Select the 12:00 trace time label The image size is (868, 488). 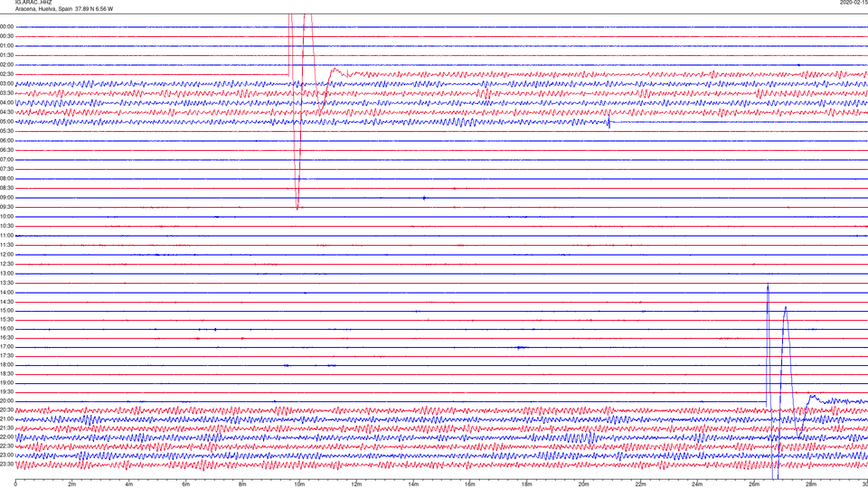click(6, 255)
